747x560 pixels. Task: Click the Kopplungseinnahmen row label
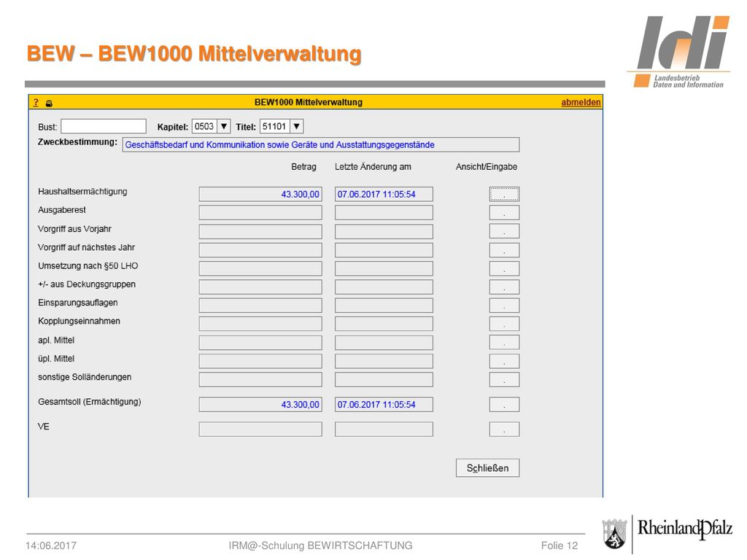[79, 321]
